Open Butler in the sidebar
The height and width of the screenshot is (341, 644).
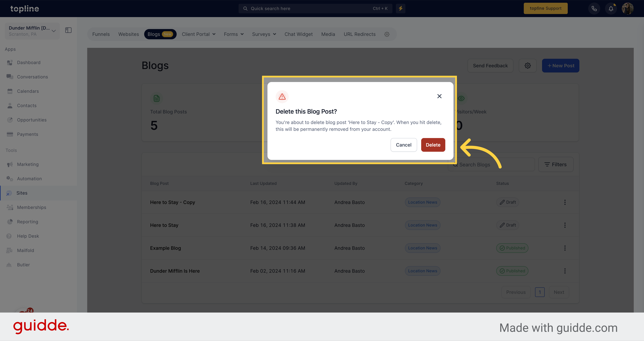[23, 265]
